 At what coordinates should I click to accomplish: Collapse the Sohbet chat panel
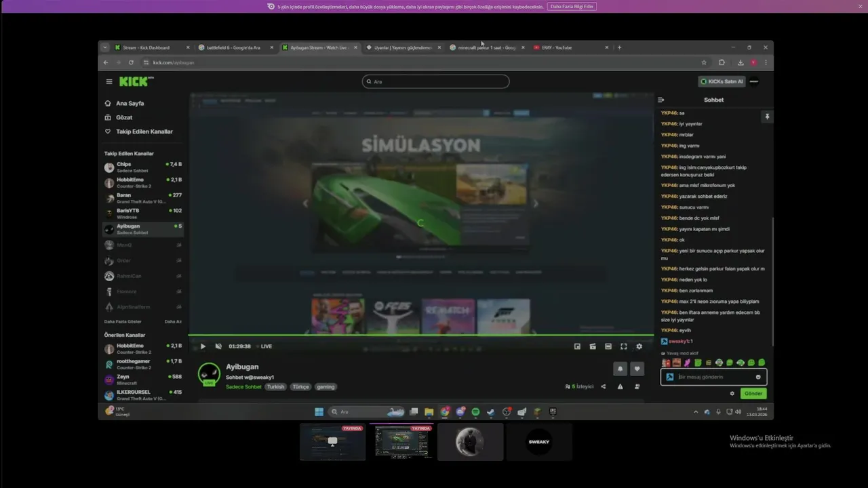[x=661, y=100]
